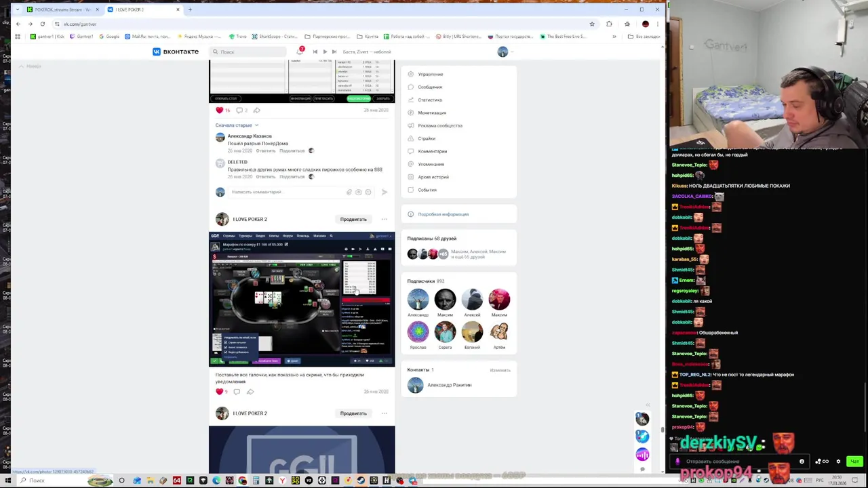
Task: Open more options for GG image post
Action: (x=384, y=413)
